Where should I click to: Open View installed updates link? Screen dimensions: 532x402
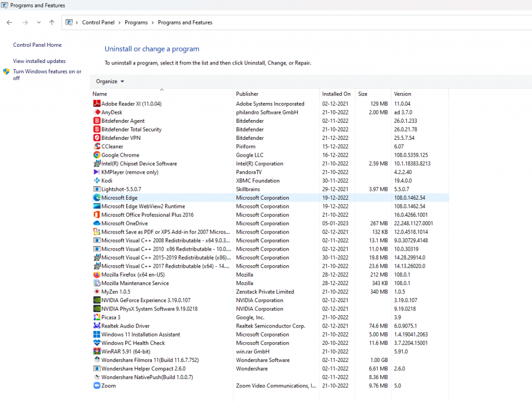[x=39, y=61]
